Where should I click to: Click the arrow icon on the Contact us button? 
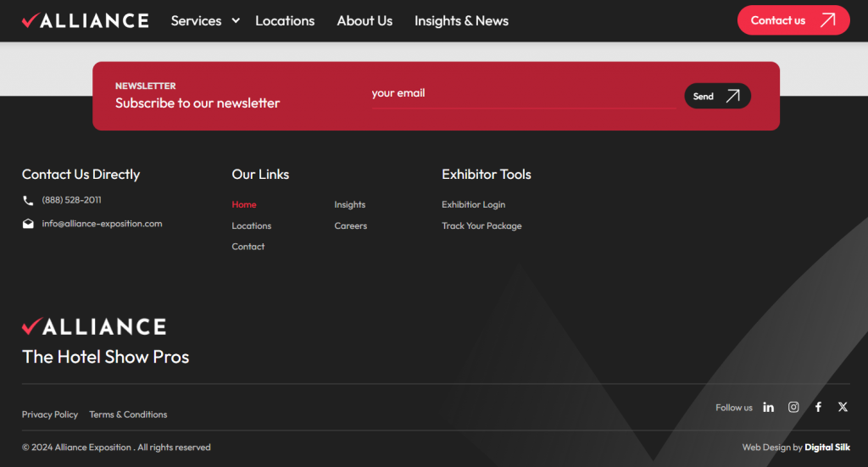[x=827, y=20]
